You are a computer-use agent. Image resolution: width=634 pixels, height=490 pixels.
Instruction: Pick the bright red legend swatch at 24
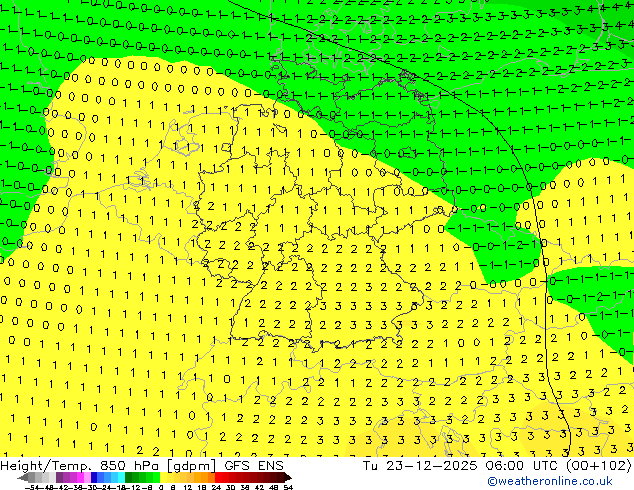[218, 477]
